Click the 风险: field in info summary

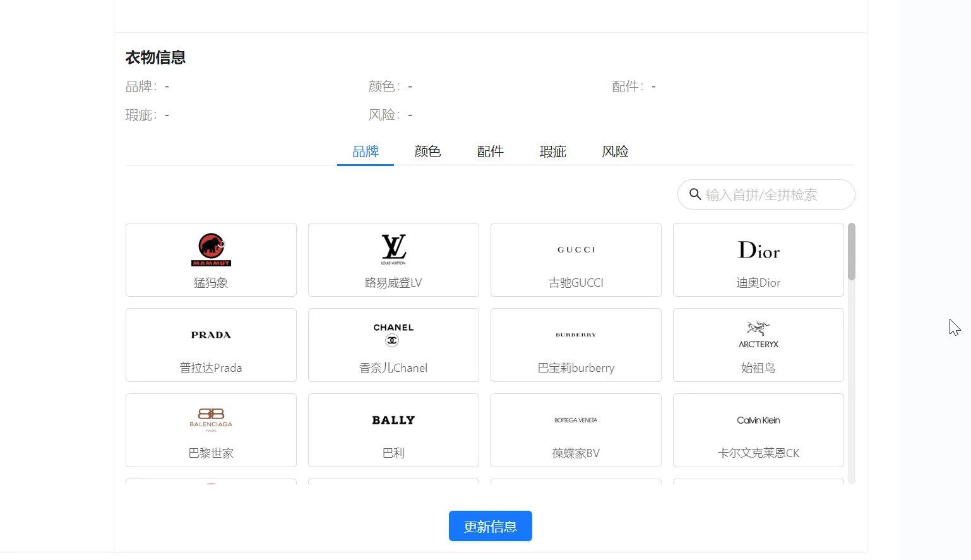click(x=391, y=115)
